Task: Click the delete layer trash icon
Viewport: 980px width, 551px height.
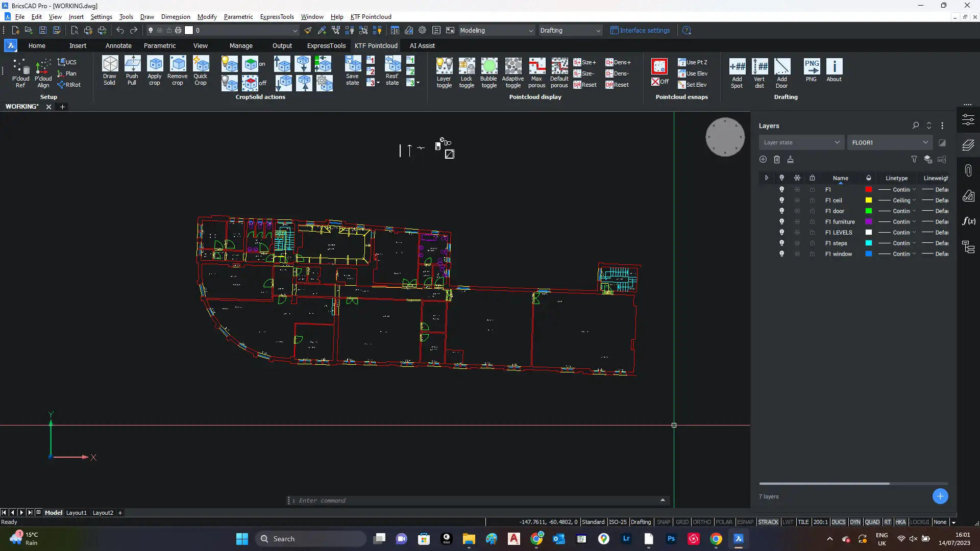Action: coord(777,160)
